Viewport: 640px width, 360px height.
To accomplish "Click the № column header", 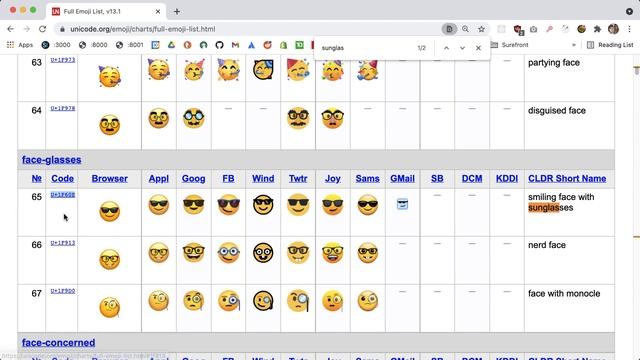I will [36, 178].
